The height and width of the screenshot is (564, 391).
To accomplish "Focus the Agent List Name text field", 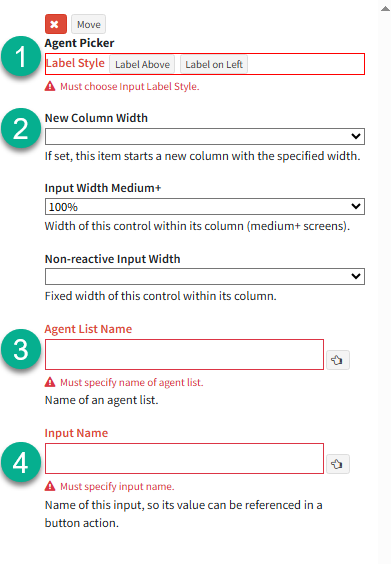I will point(184,354).
